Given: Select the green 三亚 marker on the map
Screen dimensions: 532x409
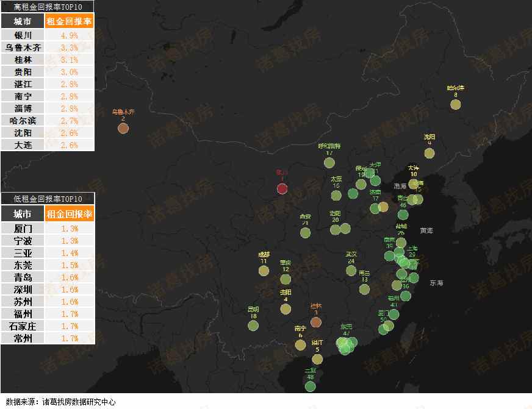Looking at the screenshot, I should tap(310, 386).
